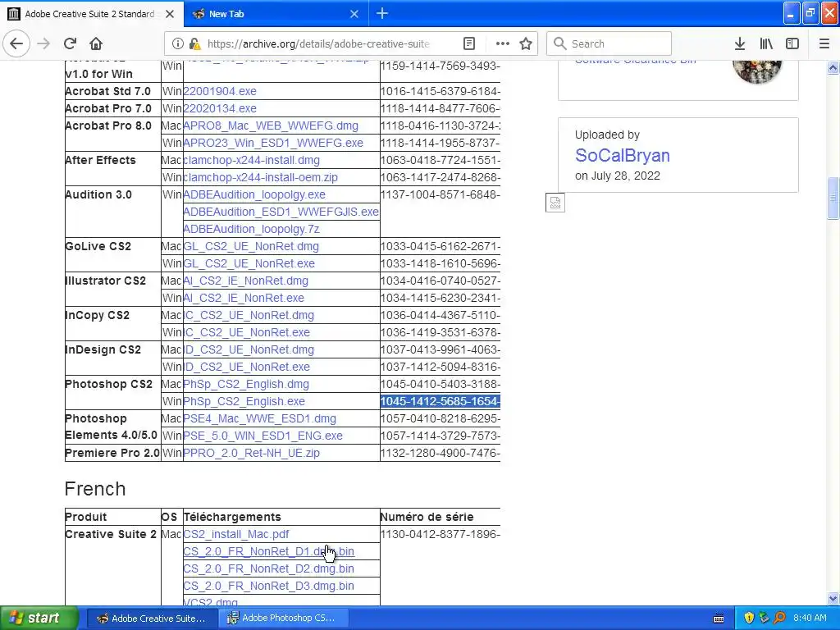Click the broken image icon beside the table
Image resolution: width=840 pixels, height=630 pixels.
click(555, 203)
